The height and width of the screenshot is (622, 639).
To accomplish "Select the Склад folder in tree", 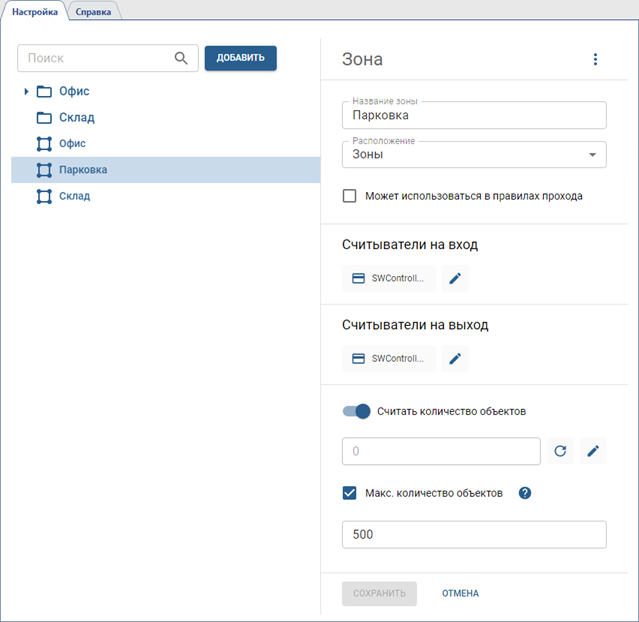I will (x=76, y=118).
